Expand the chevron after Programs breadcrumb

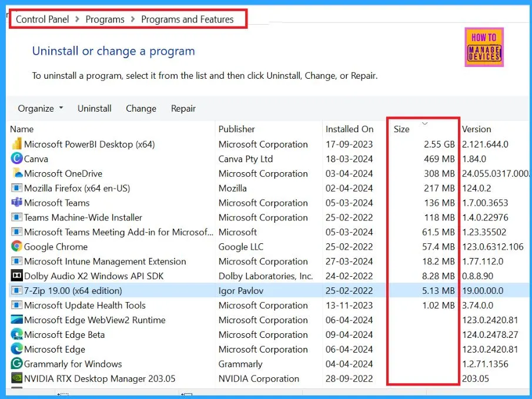point(133,19)
